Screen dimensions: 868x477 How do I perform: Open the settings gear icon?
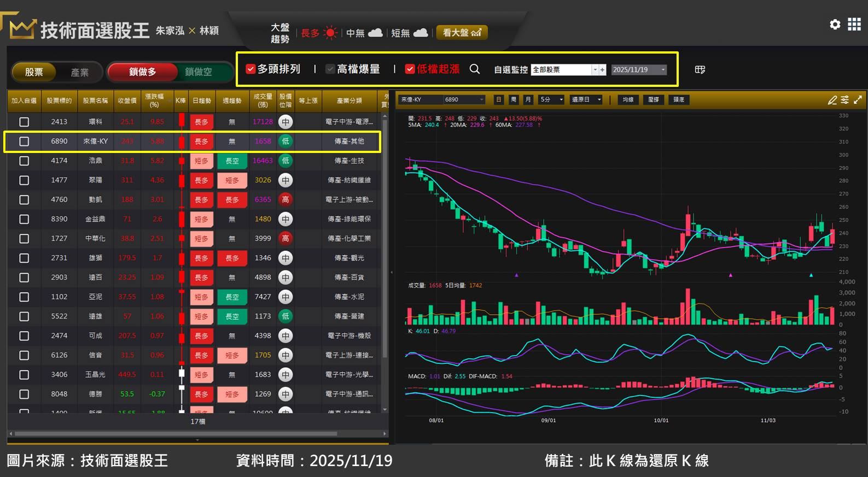point(835,24)
